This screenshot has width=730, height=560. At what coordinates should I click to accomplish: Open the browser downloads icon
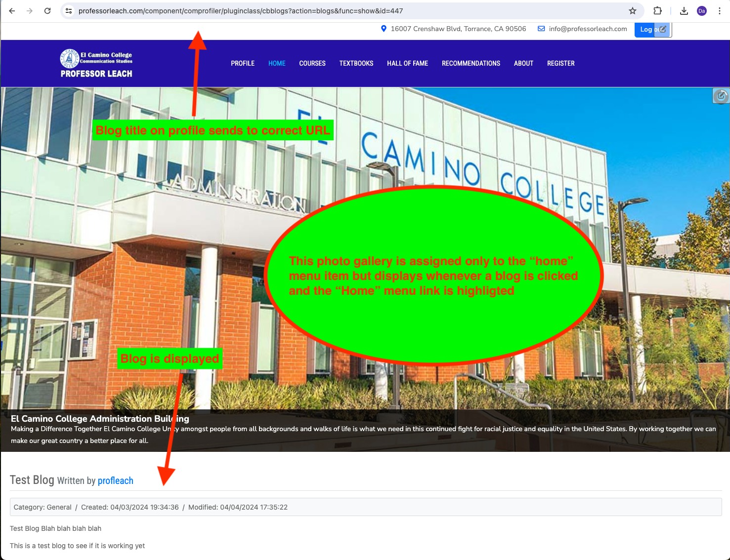(x=684, y=11)
